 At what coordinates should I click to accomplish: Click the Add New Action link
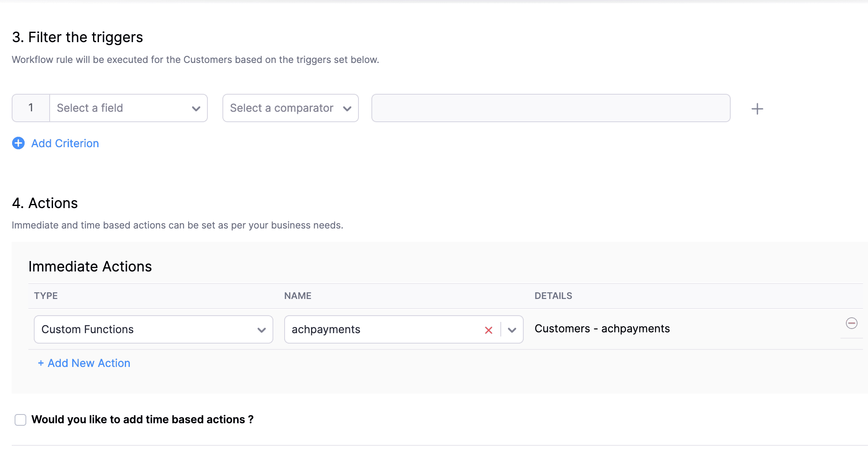84,363
